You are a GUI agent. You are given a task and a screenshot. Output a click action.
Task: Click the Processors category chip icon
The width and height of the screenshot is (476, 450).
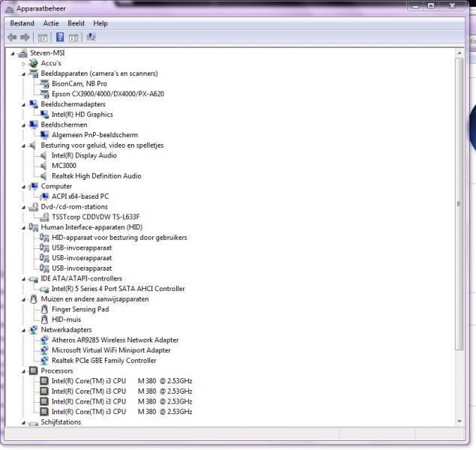[x=34, y=370]
